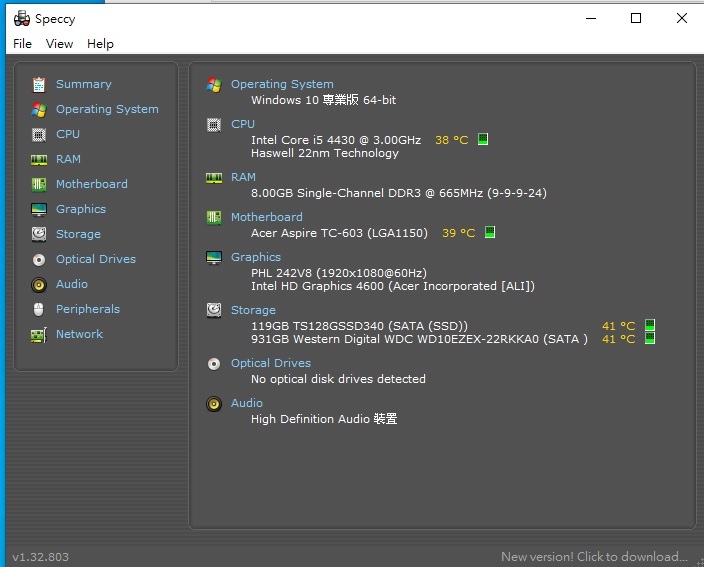Screen dimensions: 704x567
Task: Open the Audio heading link in summary
Action: 247,403
